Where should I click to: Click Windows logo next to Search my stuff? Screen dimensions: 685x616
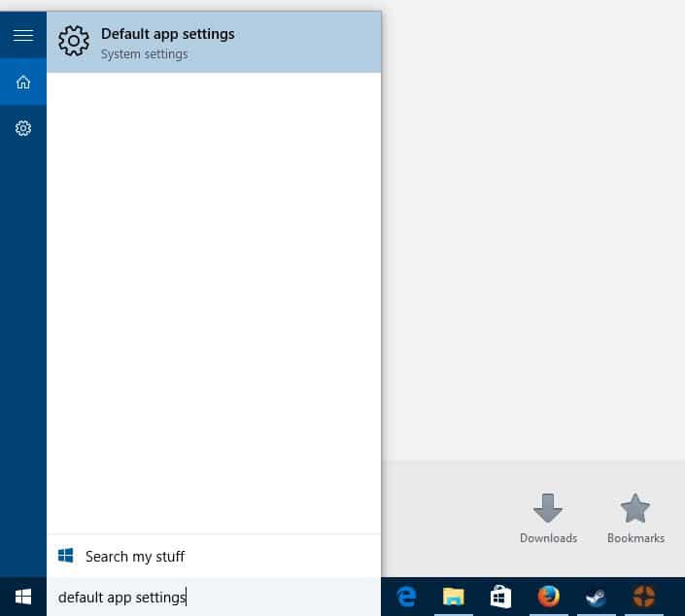coord(66,556)
